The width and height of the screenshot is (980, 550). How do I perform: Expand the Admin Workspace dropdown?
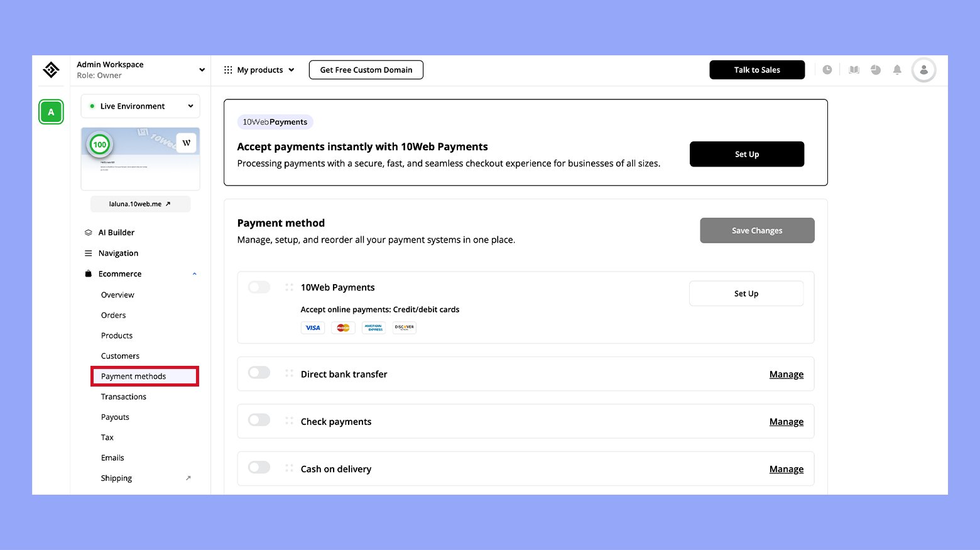coord(202,70)
